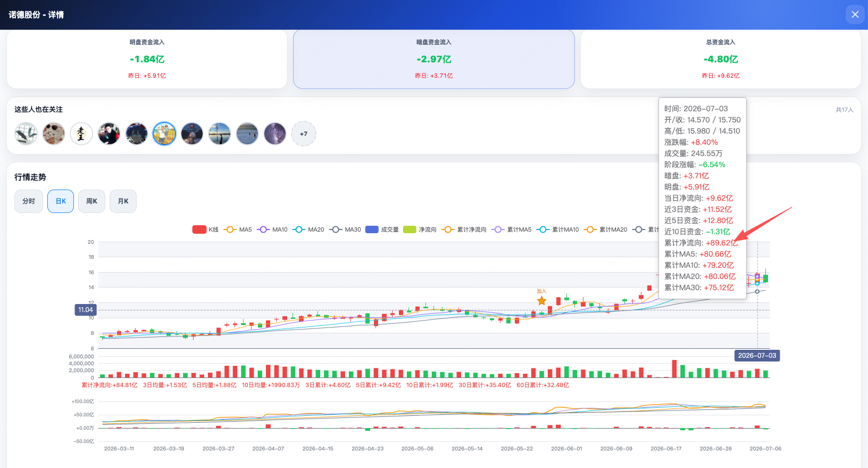Close the 诺德股份 detail dialog
Viewport: 868px width, 468px height.
tap(855, 14)
